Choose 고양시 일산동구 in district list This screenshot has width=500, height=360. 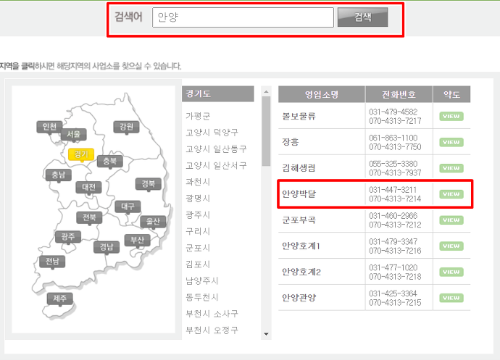[x=216, y=149]
